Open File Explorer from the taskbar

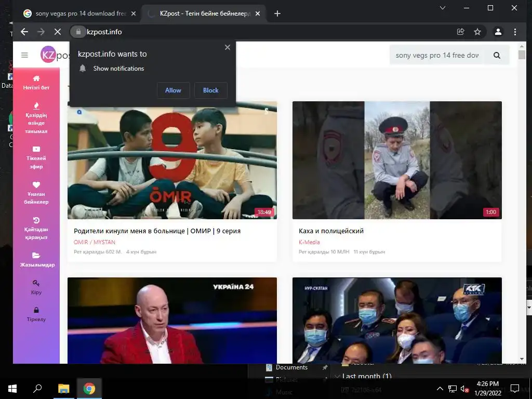pos(63,389)
